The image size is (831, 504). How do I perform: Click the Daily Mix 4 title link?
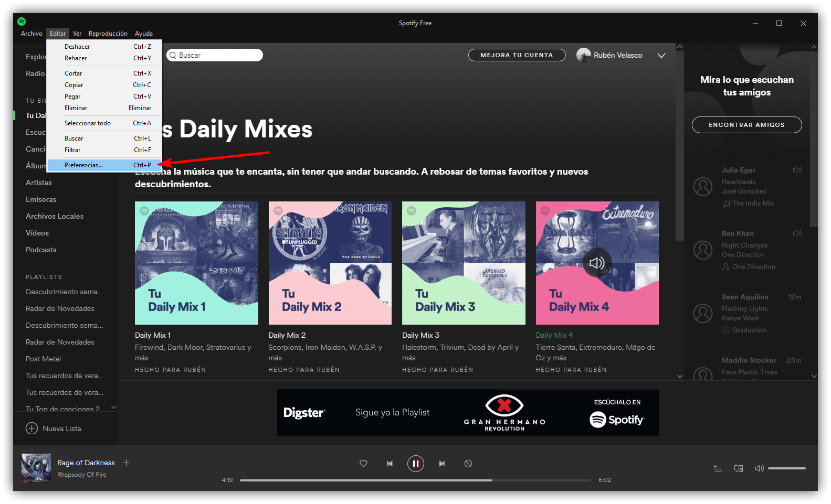point(554,335)
